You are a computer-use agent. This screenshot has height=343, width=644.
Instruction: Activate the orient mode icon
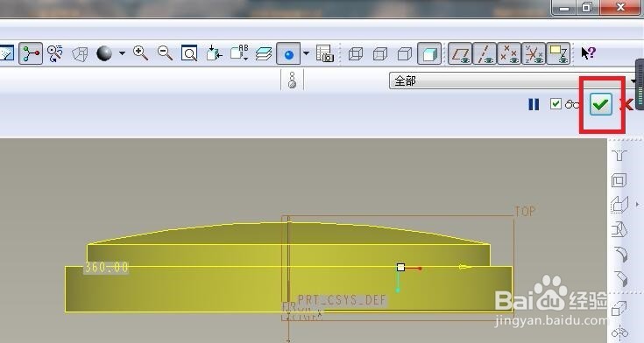tap(54, 53)
